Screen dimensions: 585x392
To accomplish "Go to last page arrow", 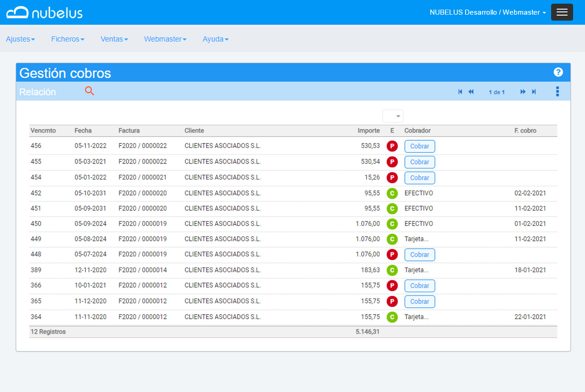I will point(534,92).
